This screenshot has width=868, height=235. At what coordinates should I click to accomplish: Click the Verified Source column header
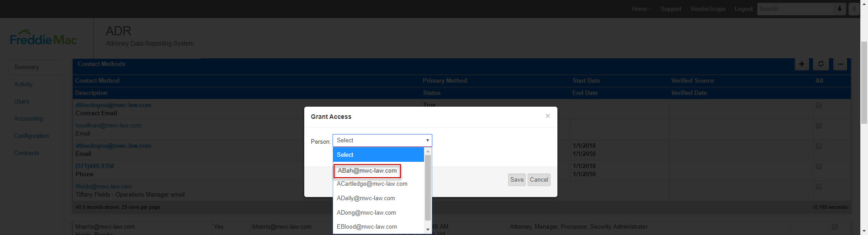click(693, 80)
